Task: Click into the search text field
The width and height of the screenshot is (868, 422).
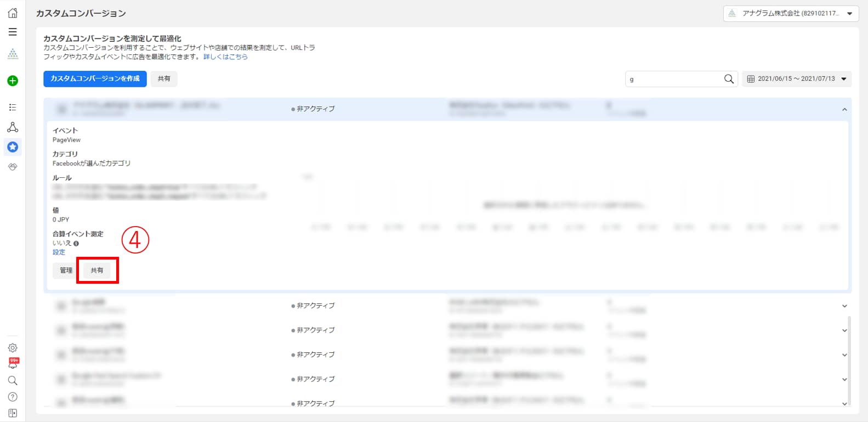Action: (x=673, y=79)
